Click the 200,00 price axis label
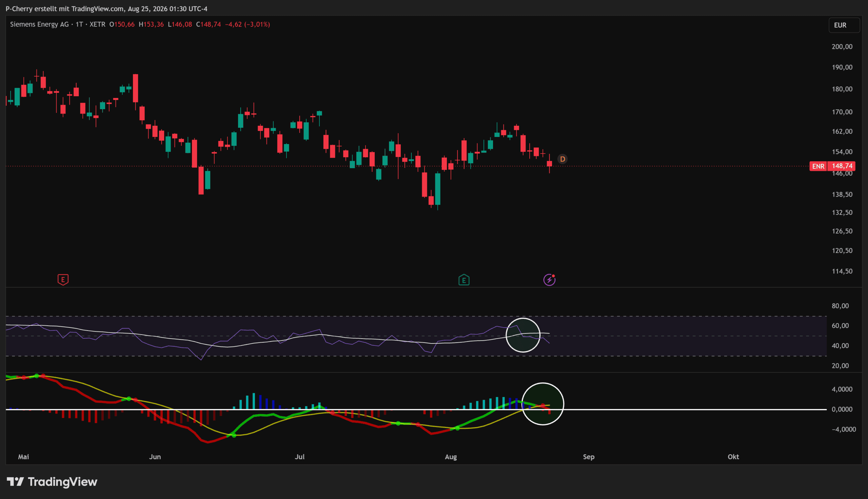This screenshot has height=499, width=868. pos(842,46)
